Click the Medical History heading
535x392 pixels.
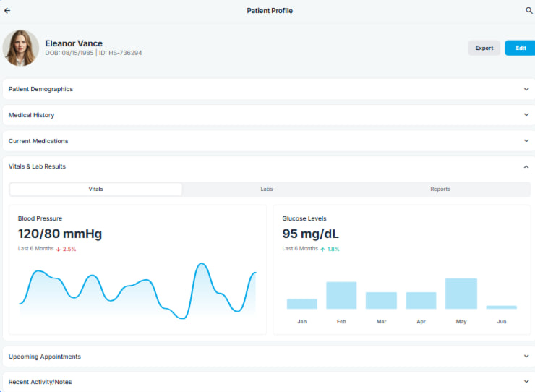coord(31,115)
